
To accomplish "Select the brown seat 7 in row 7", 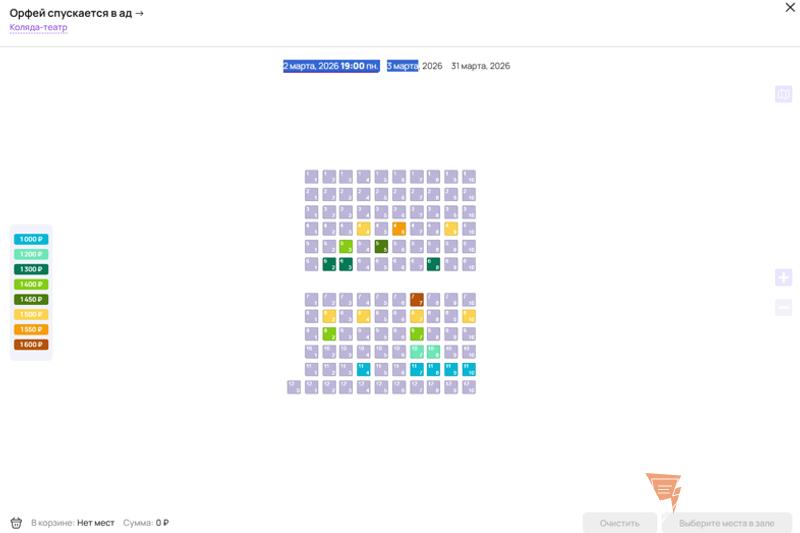I will tap(417, 299).
